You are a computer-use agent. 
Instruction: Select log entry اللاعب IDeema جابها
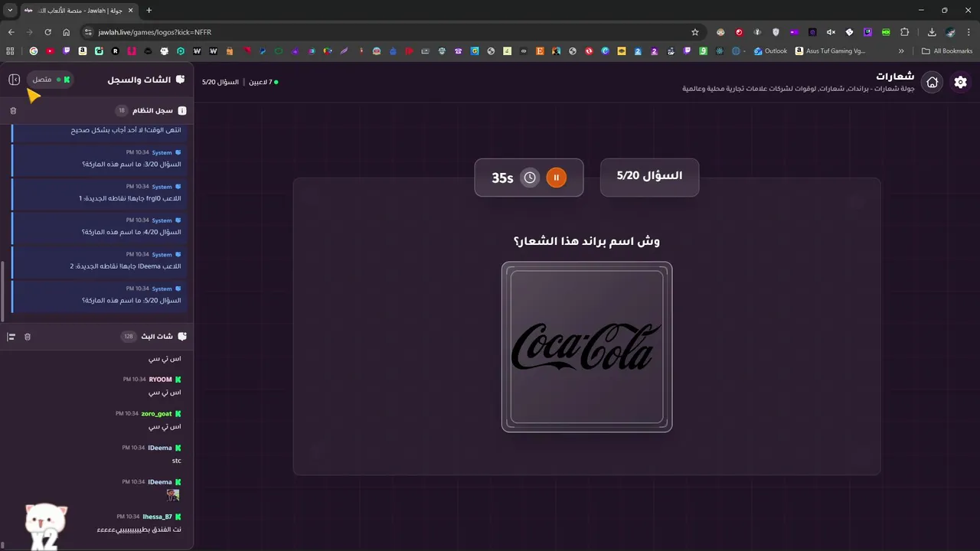[97, 261]
